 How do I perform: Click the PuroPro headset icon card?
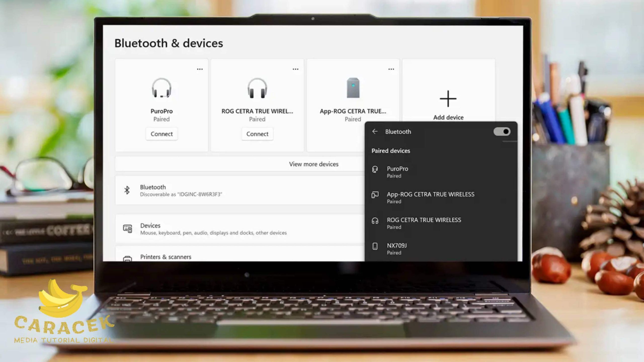[162, 88]
